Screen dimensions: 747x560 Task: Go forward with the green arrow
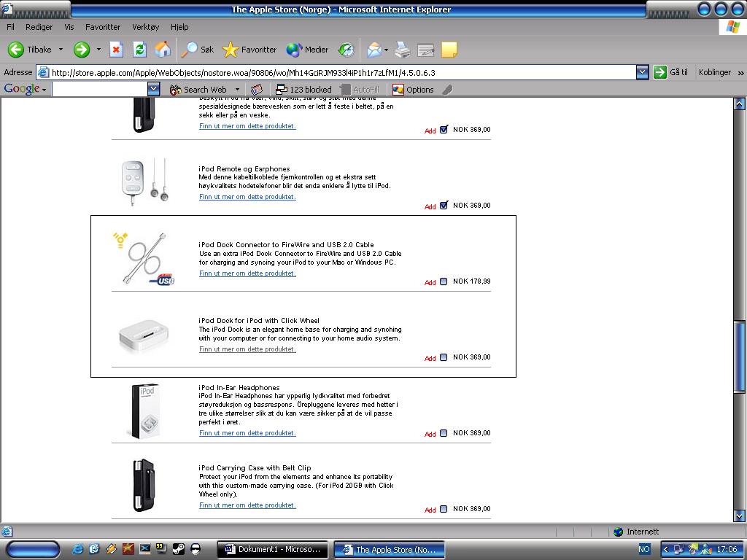point(82,50)
